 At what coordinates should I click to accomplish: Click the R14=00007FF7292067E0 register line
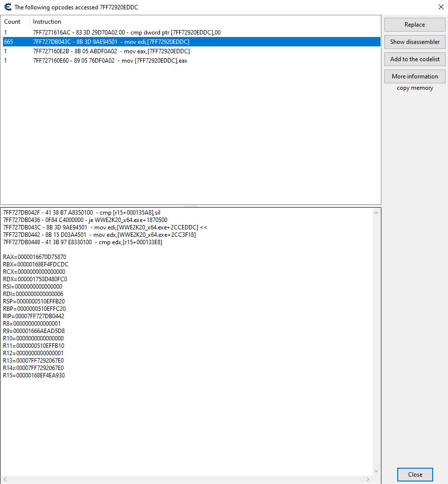[34, 368]
